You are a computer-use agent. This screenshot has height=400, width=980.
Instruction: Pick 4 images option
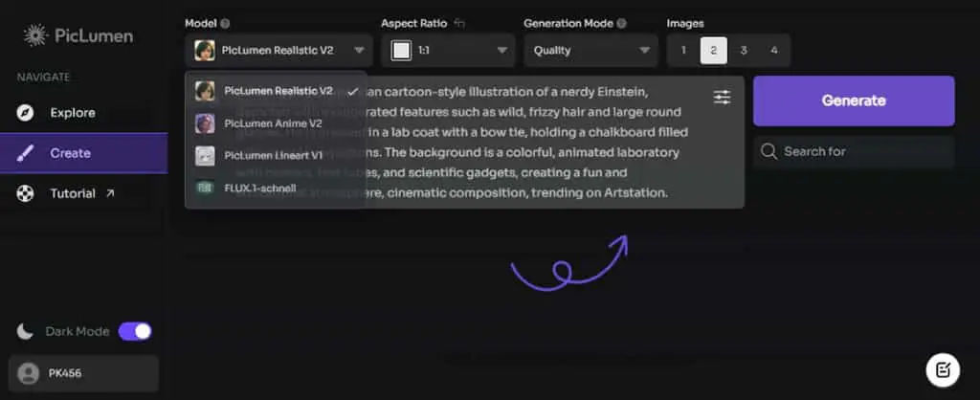[773, 51]
